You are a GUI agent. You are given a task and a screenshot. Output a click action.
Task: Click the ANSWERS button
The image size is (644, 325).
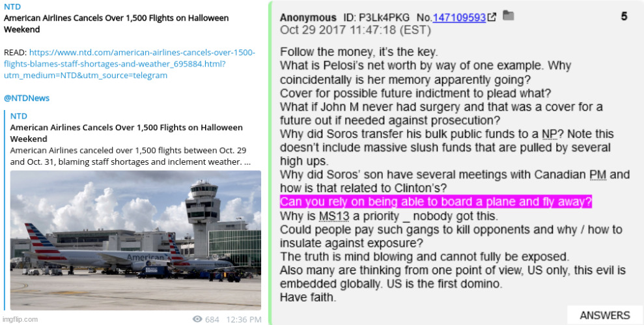pos(605,315)
